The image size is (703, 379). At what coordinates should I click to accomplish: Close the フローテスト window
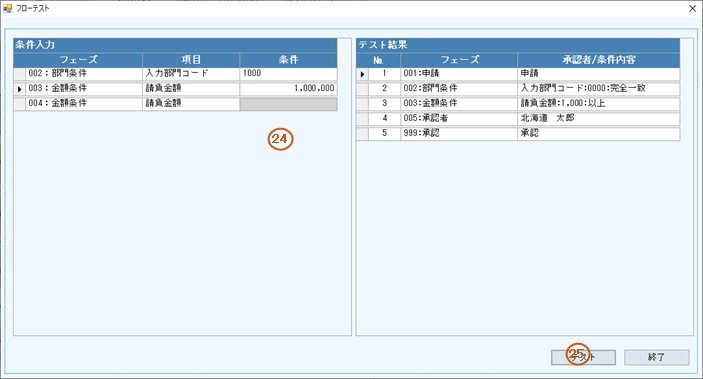click(x=692, y=9)
